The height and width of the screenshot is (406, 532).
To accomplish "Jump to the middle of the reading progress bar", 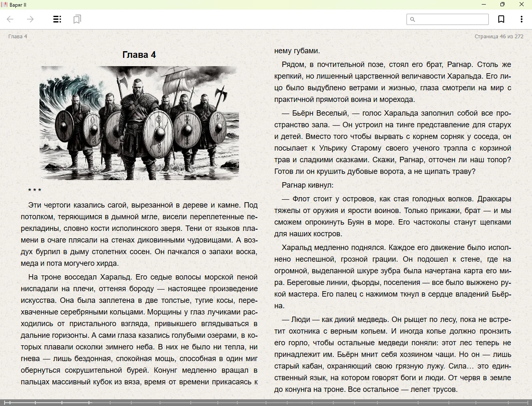I will point(266,402).
